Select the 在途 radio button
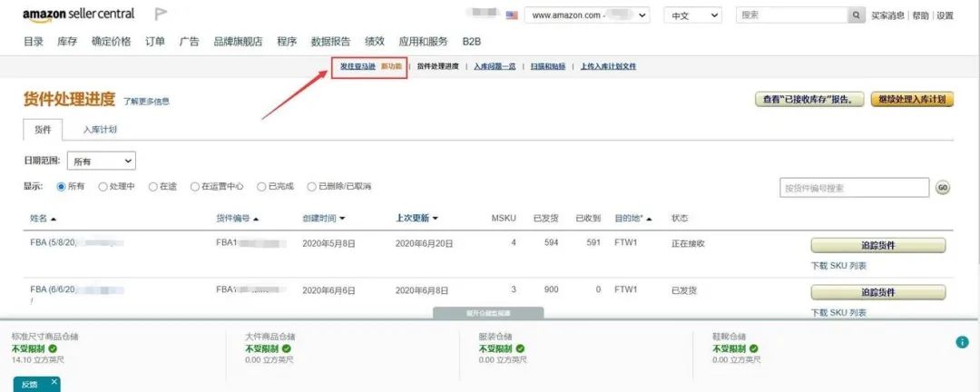This screenshot has height=392, width=980. (152, 186)
